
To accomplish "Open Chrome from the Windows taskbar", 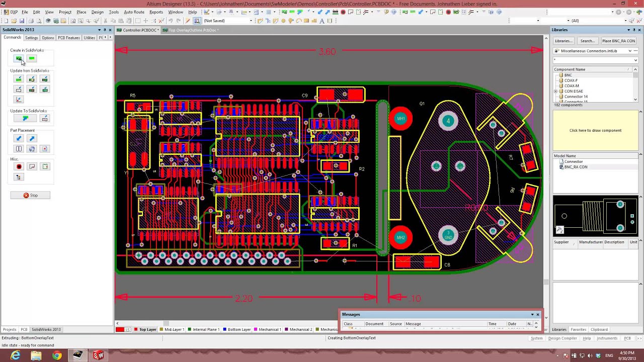I will pos(57,355).
